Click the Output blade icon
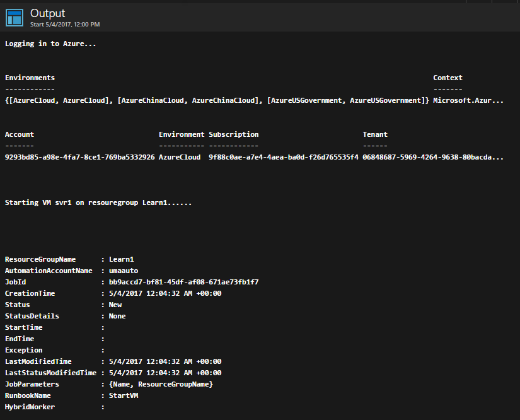 tap(14, 18)
